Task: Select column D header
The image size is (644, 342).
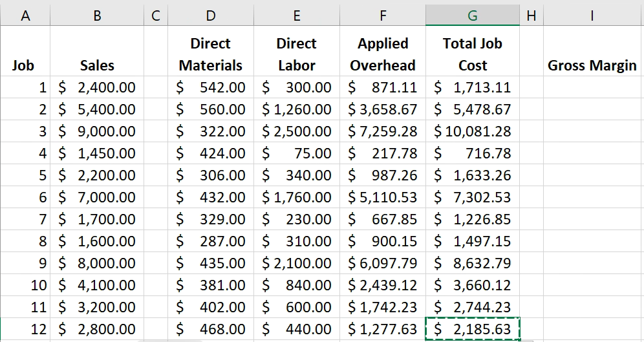Action: (211, 16)
